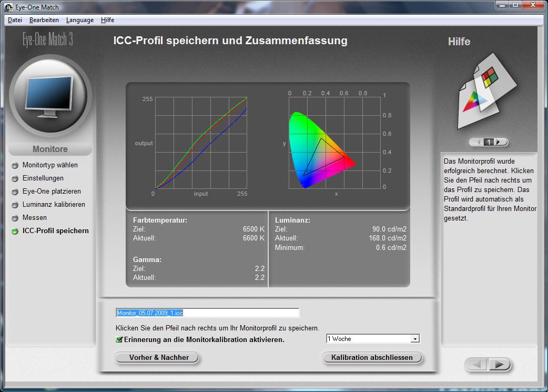Go to previous help page arrow
Viewport: 548px width, 392px height.
476,142
